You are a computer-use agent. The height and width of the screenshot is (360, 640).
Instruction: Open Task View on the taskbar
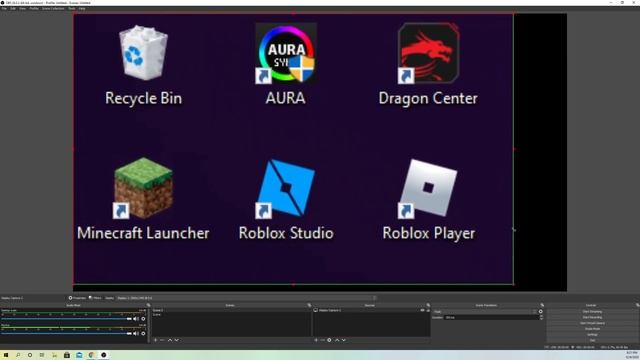[x=42, y=355]
